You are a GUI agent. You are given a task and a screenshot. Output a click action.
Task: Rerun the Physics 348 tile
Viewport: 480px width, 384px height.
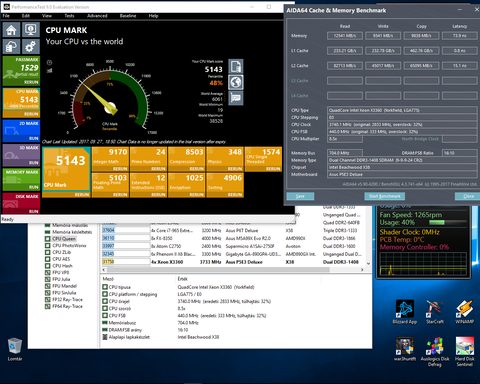(x=235, y=169)
